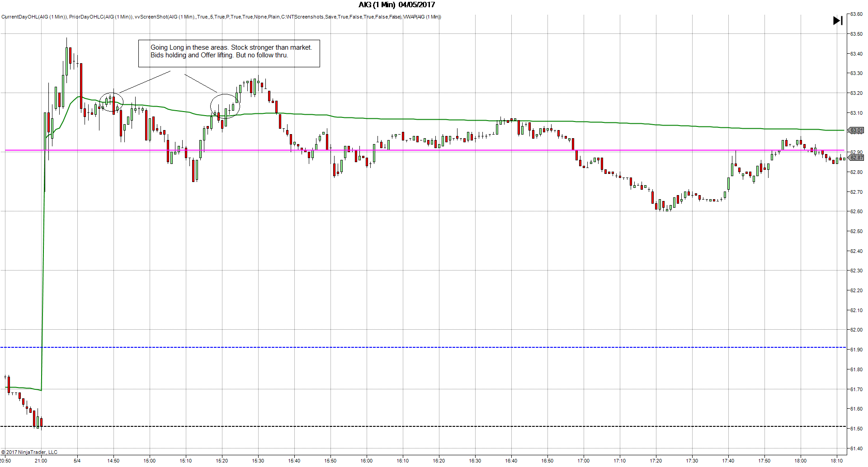Click the 61.50 price axis label
This screenshot has height=467, width=868.
[856, 429]
